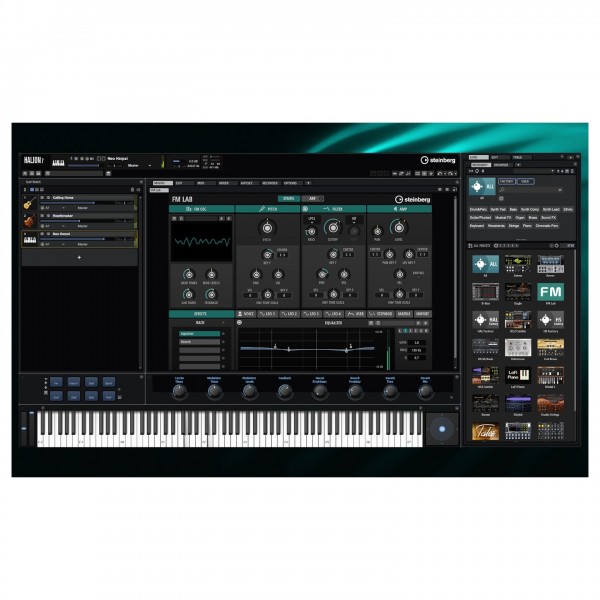Select the All library tile in results
Viewport: 600px width, 600px height.
tap(485, 264)
